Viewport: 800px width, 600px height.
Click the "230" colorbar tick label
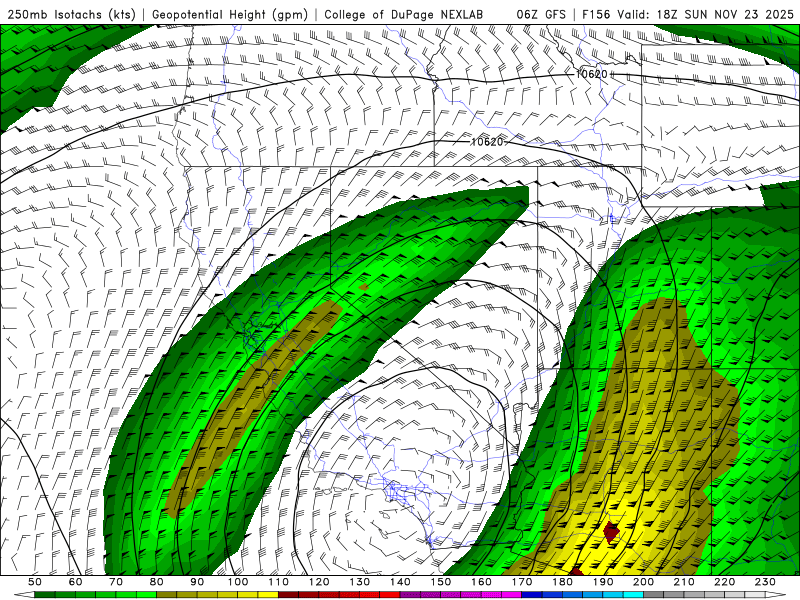pyautogui.click(x=765, y=582)
